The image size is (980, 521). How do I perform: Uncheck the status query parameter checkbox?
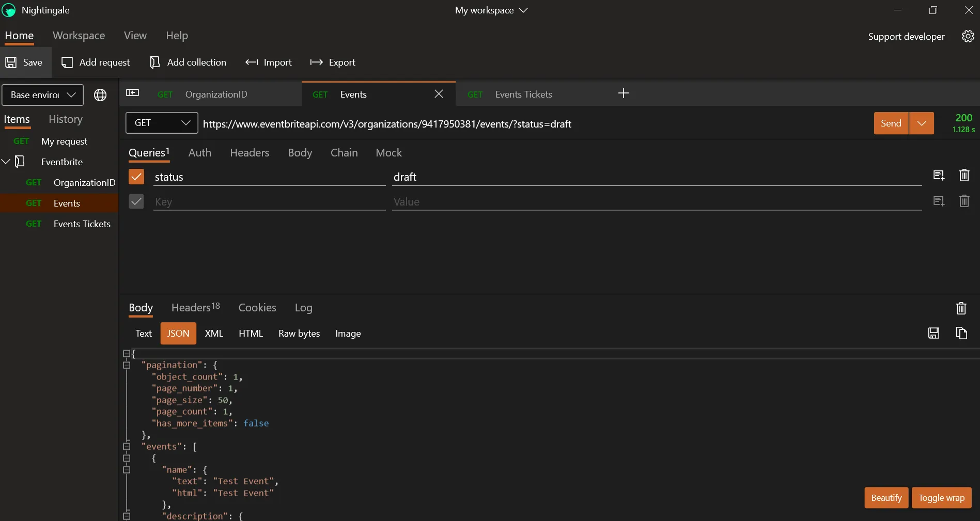tap(136, 177)
